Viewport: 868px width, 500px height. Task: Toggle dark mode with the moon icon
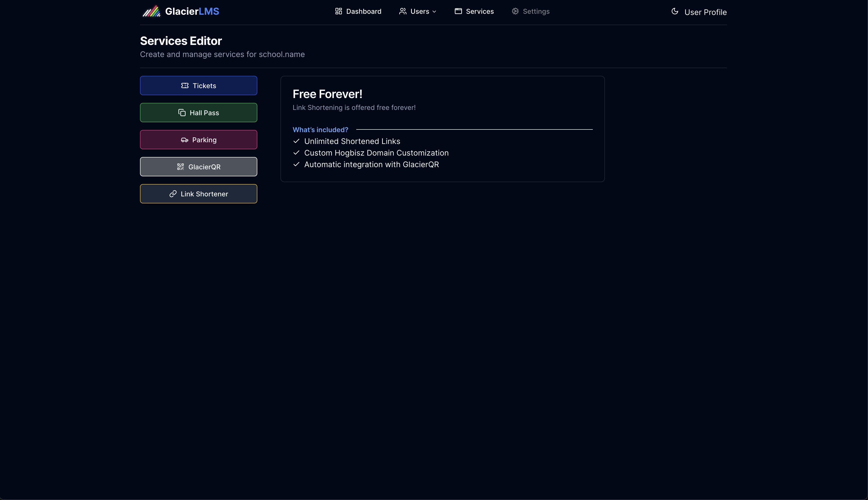[x=674, y=11]
